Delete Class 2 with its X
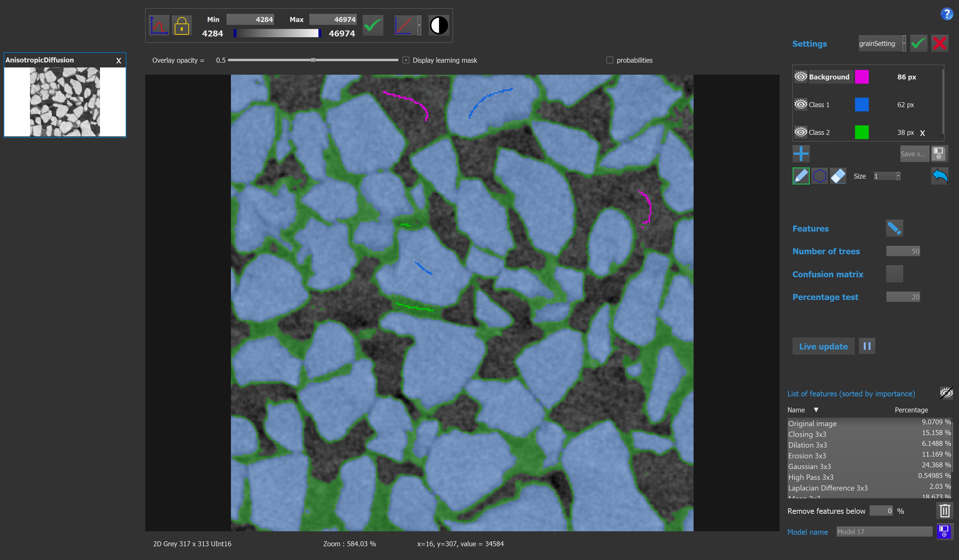The width and height of the screenshot is (959, 560). (923, 133)
